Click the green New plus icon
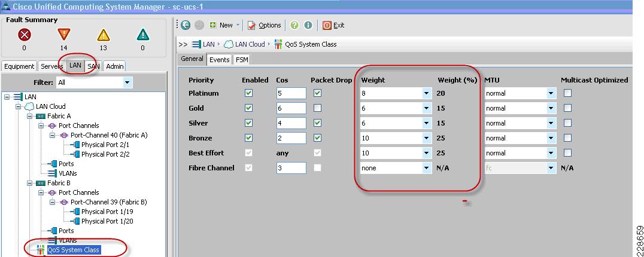The height and width of the screenshot is (257, 644). pyautogui.click(x=212, y=26)
